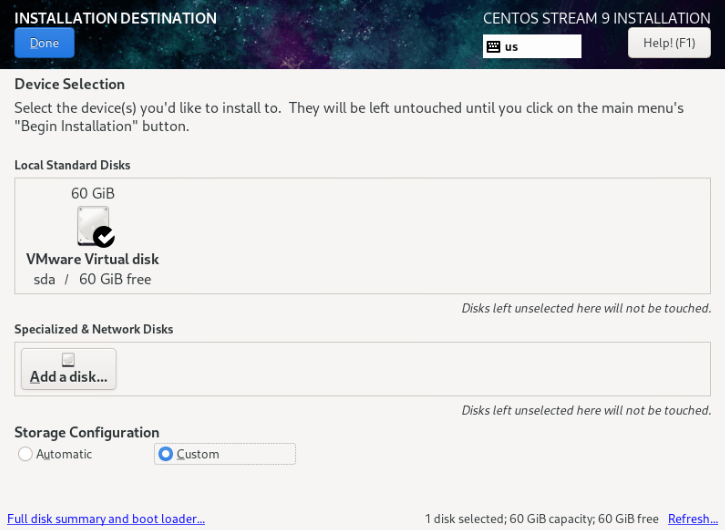The image size is (725, 530).
Task: Click the Specialized & Network Disks heading
Action: (94, 329)
